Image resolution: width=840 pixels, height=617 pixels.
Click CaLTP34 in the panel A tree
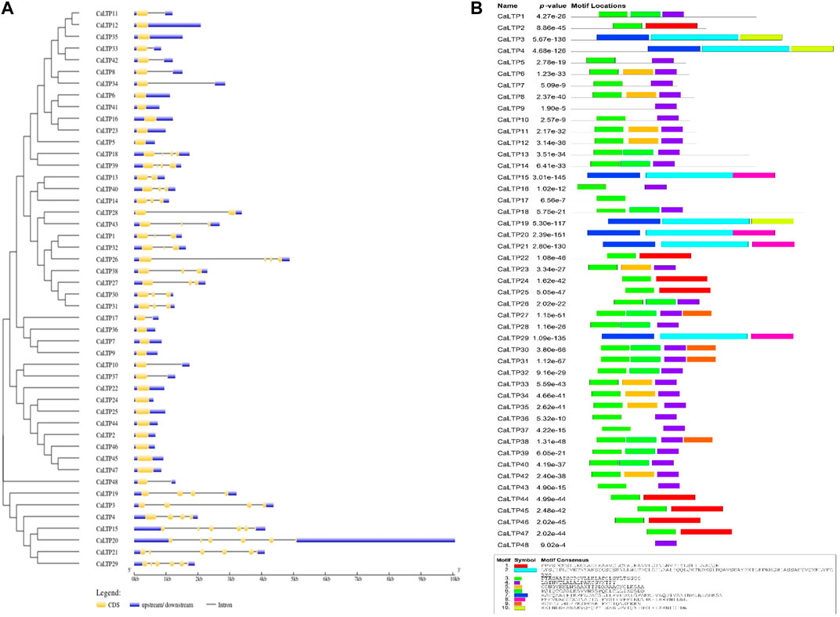coord(107,84)
